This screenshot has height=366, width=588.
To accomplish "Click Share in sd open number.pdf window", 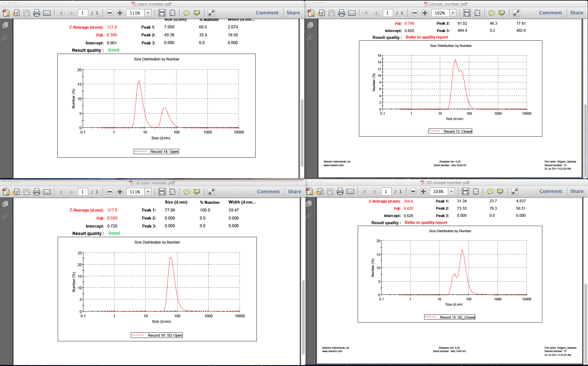I will point(294,191).
